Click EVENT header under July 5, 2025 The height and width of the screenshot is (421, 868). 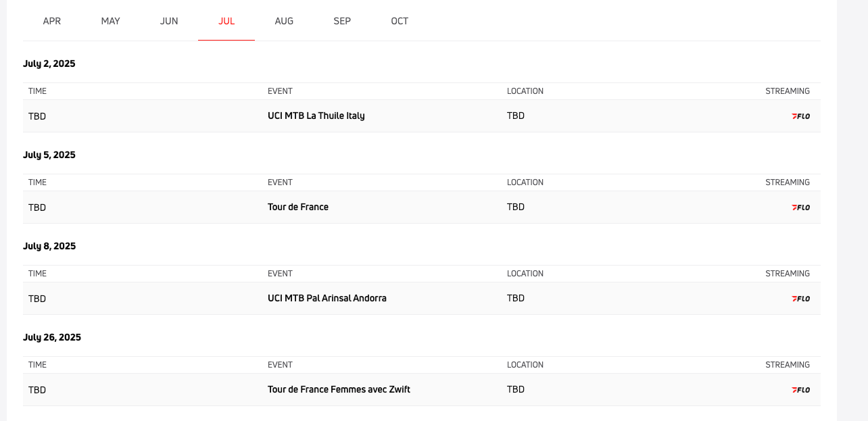(x=280, y=182)
